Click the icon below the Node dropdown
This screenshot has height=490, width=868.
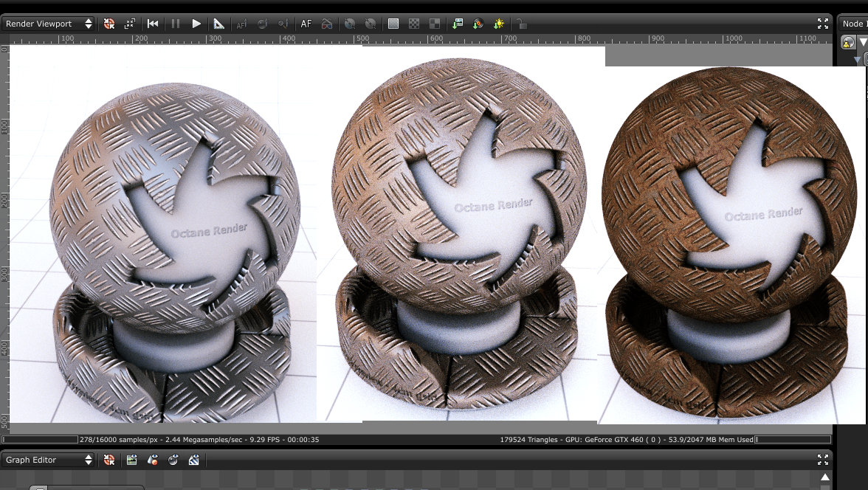(x=847, y=43)
